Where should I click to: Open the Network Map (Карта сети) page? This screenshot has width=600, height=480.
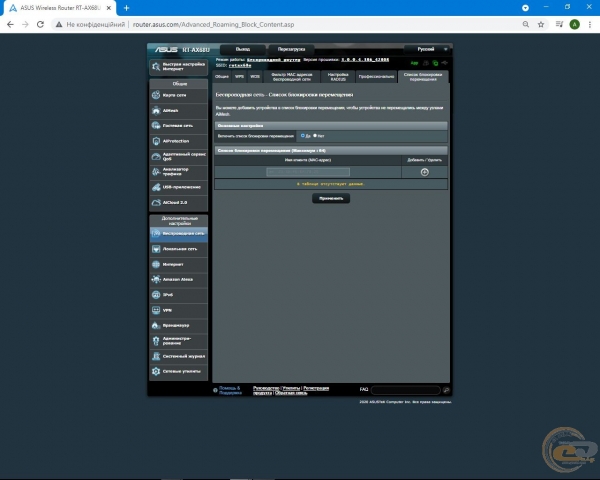tap(179, 95)
